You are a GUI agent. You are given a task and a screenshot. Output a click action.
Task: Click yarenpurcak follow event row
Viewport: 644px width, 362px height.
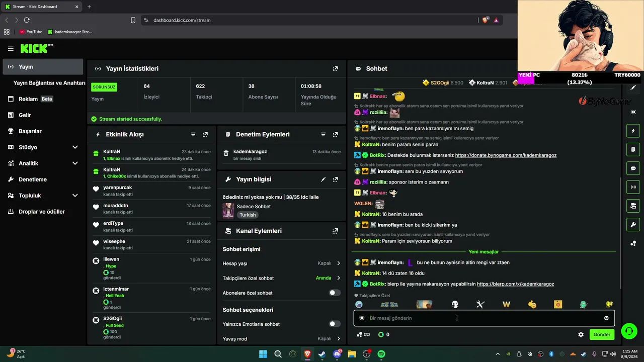(x=152, y=191)
